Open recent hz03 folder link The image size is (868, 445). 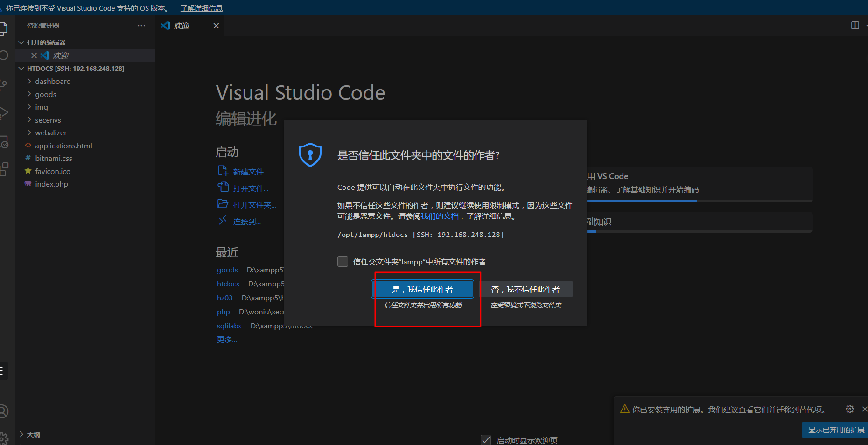(224, 298)
